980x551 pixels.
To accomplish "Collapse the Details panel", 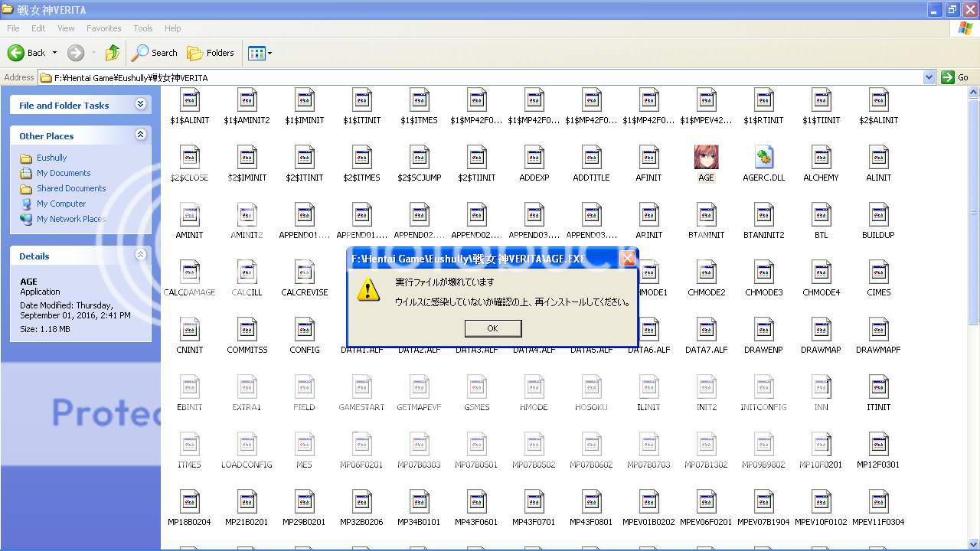I will tap(140, 255).
